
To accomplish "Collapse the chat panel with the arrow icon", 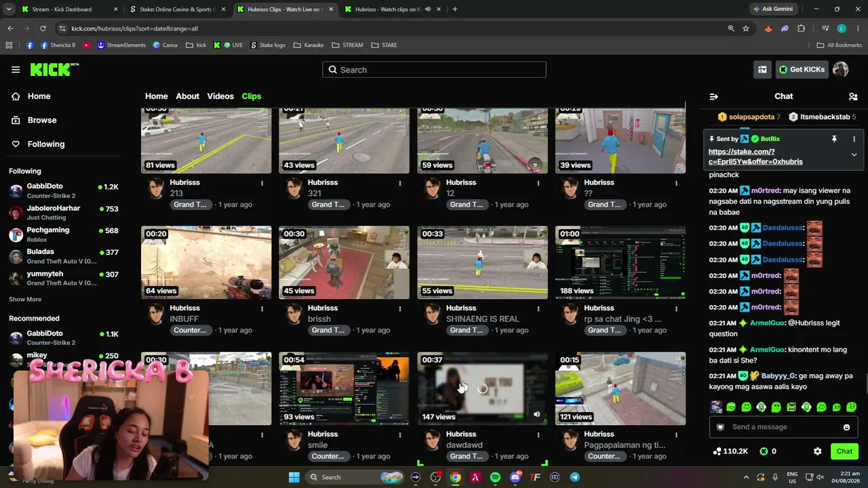I will click(713, 96).
